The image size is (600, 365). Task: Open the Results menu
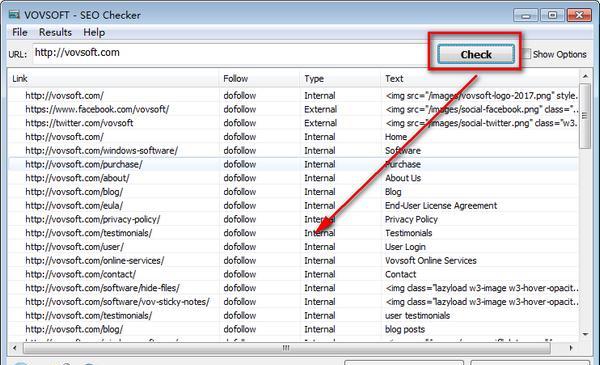coord(55,33)
